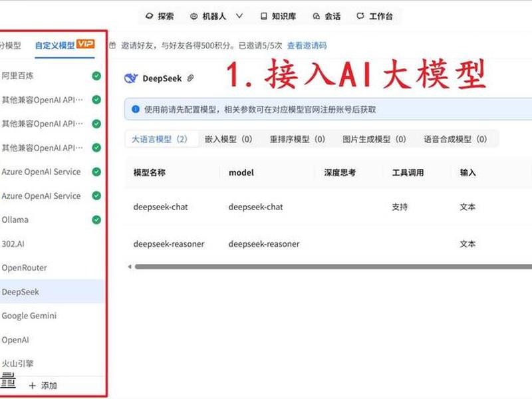Click the 深度思考 column header
The image size is (532, 399).
[340, 173]
